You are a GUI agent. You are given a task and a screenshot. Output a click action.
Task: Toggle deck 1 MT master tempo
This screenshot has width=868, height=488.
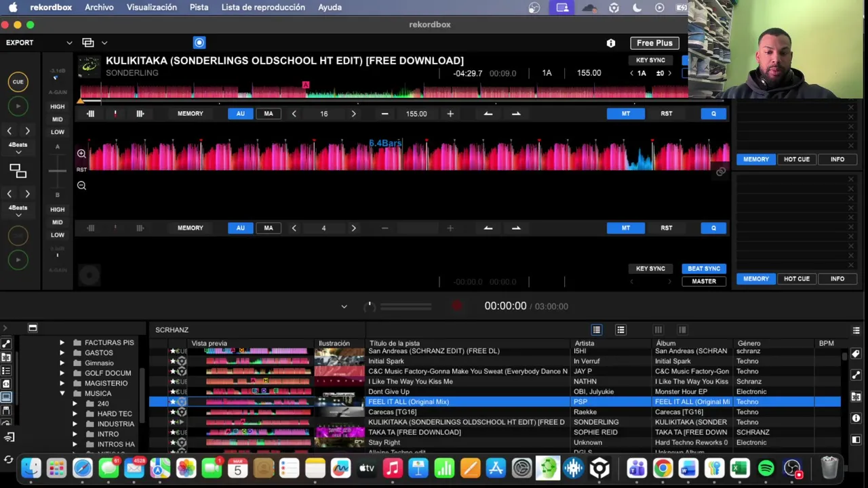coord(626,114)
